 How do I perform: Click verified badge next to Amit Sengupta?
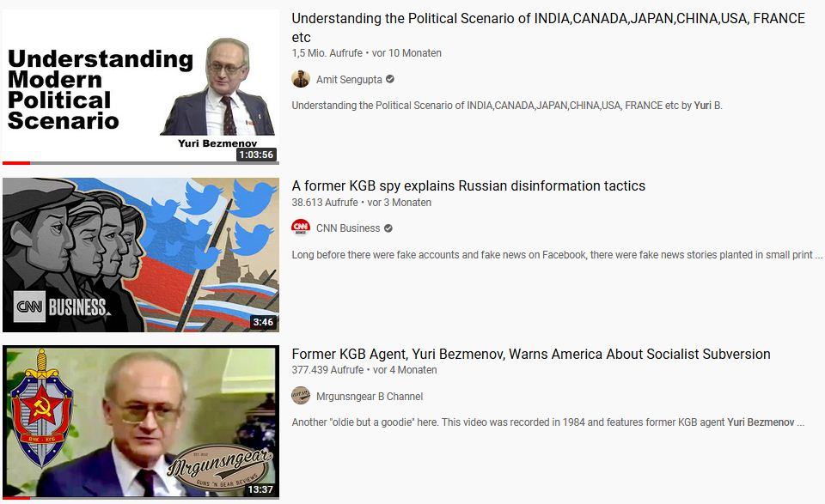click(x=390, y=79)
